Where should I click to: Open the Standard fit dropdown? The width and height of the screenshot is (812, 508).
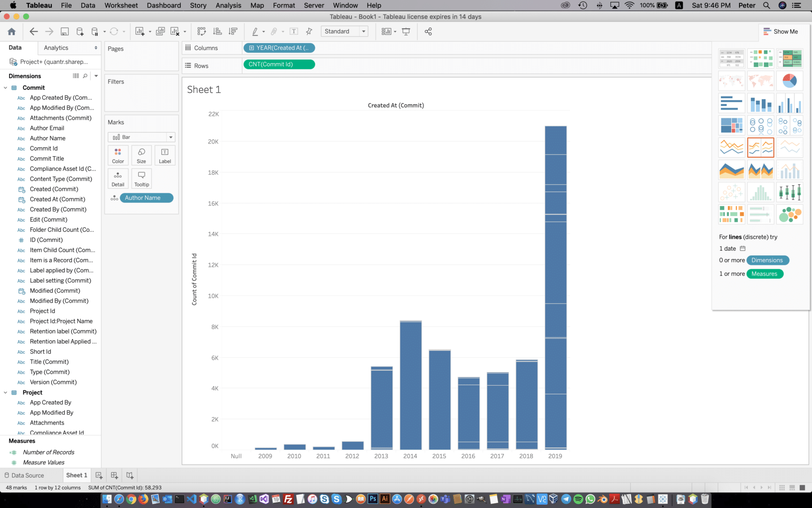tap(363, 31)
